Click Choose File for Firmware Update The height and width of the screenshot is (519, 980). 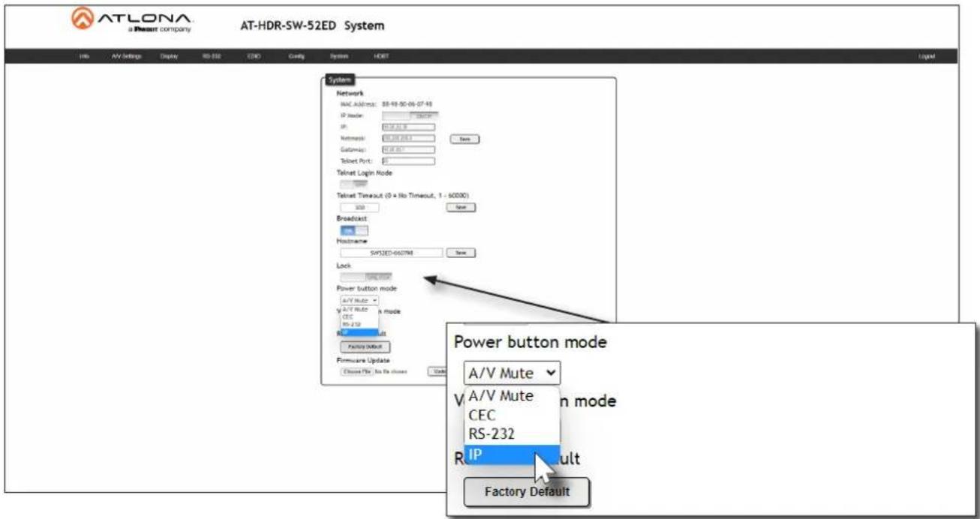pos(356,371)
